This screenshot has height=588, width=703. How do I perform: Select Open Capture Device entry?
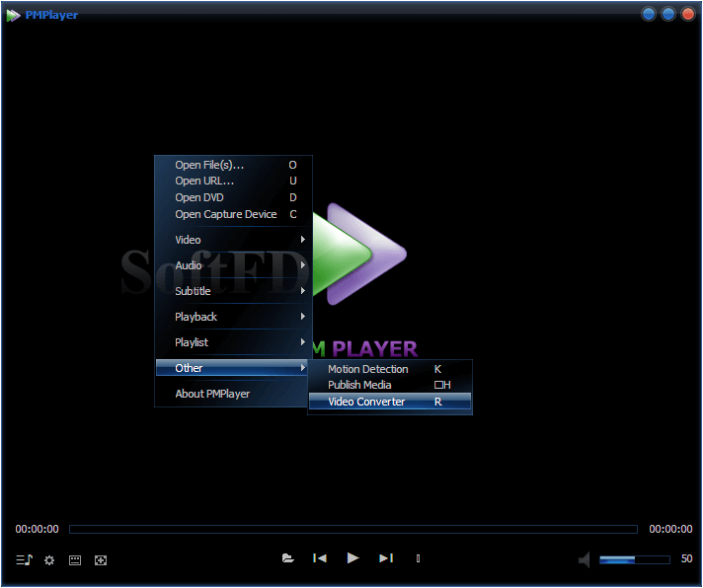click(x=233, y=214)
